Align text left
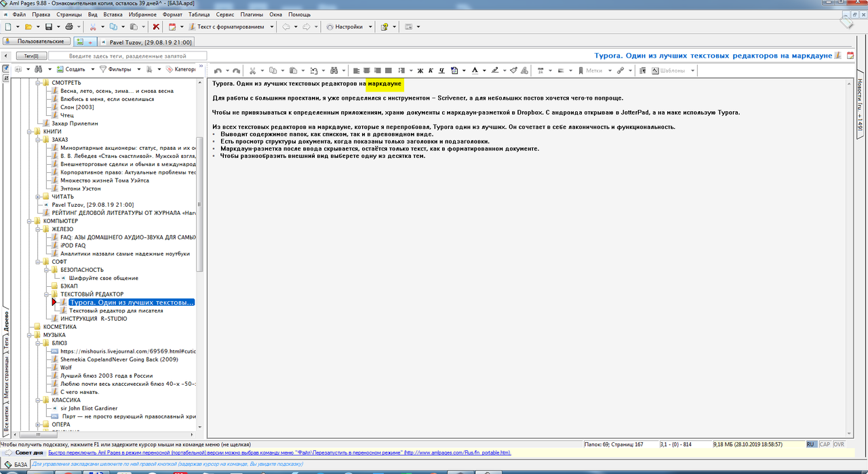Viewport: 868px width, 474px height. pyautogui.click(x=356, y=70)
